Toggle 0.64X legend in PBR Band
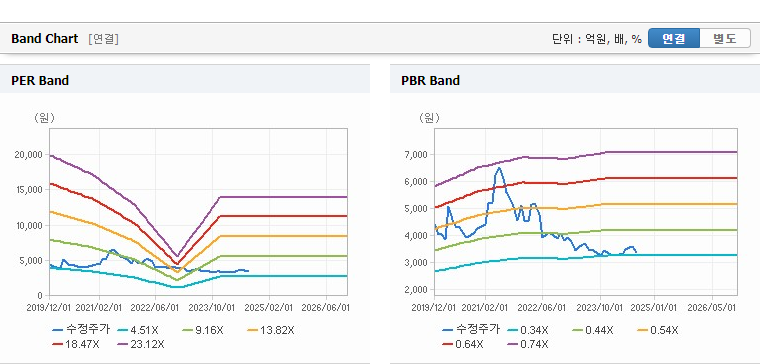Screen dimensions: 760x364 462,344
